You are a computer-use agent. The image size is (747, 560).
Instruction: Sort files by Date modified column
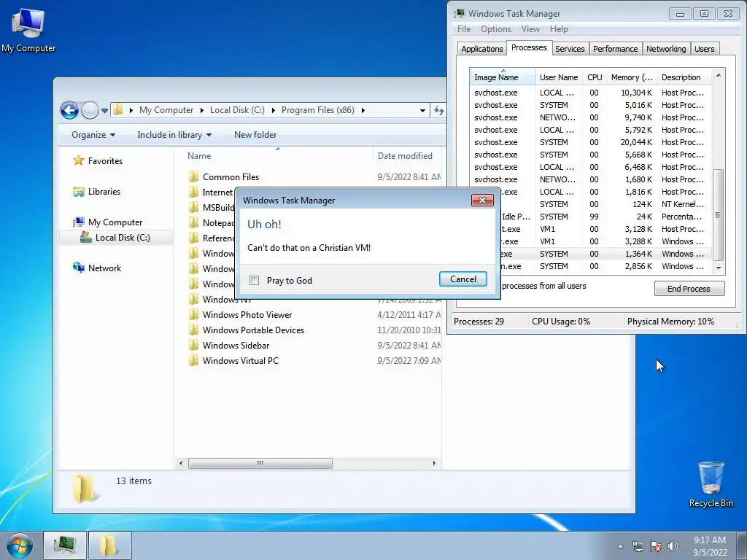407,156
